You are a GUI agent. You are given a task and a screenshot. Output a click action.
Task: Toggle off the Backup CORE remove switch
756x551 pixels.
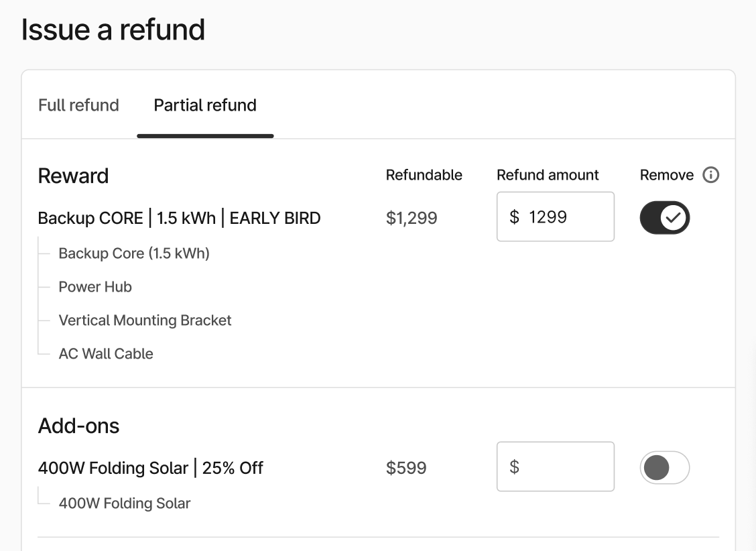(x=664, y=217)
